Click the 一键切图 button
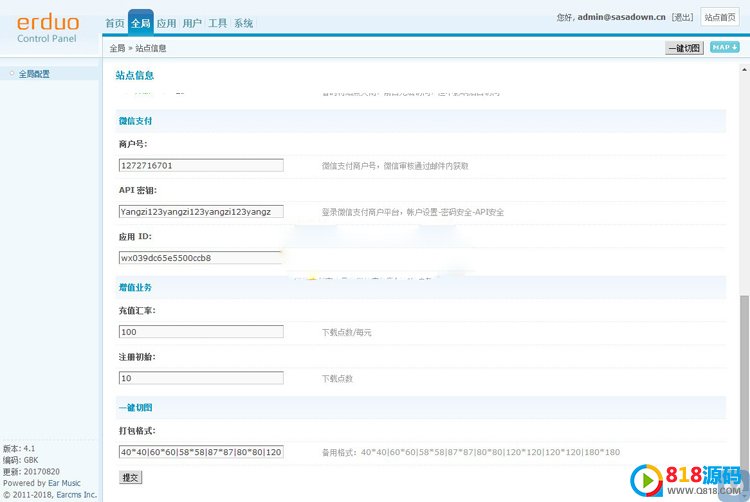 (684, 48)
